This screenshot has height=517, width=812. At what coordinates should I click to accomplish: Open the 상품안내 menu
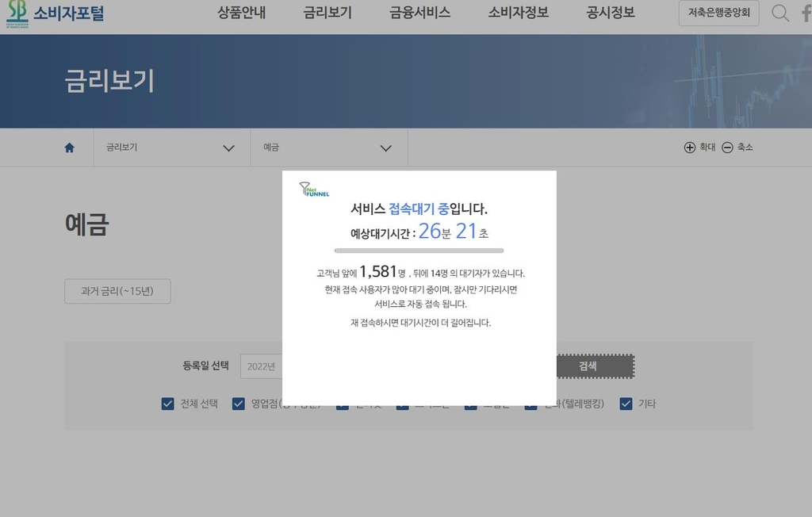241,13
